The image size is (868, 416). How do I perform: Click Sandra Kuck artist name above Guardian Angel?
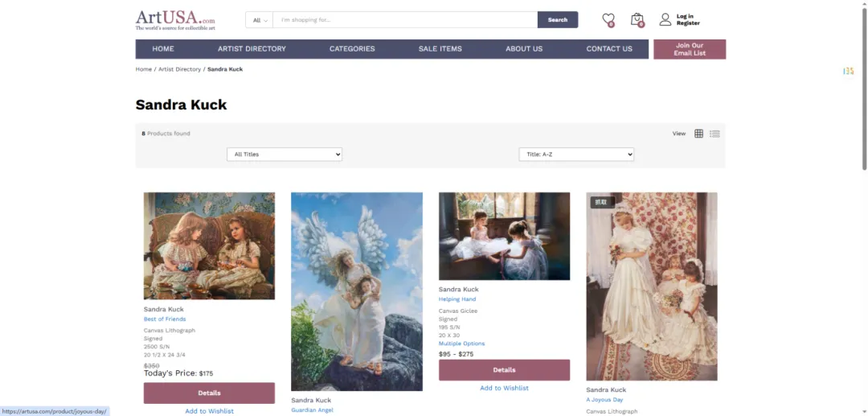(311, 401)
